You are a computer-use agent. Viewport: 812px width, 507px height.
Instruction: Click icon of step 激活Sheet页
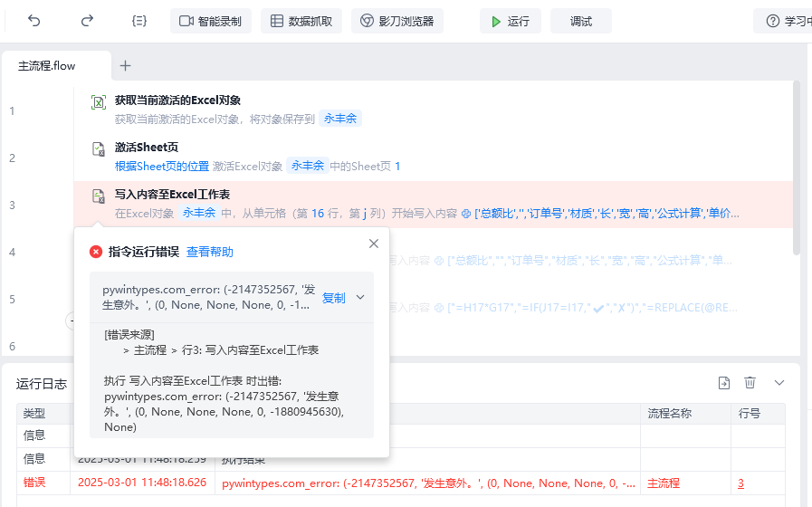click(x=99, y=149)
